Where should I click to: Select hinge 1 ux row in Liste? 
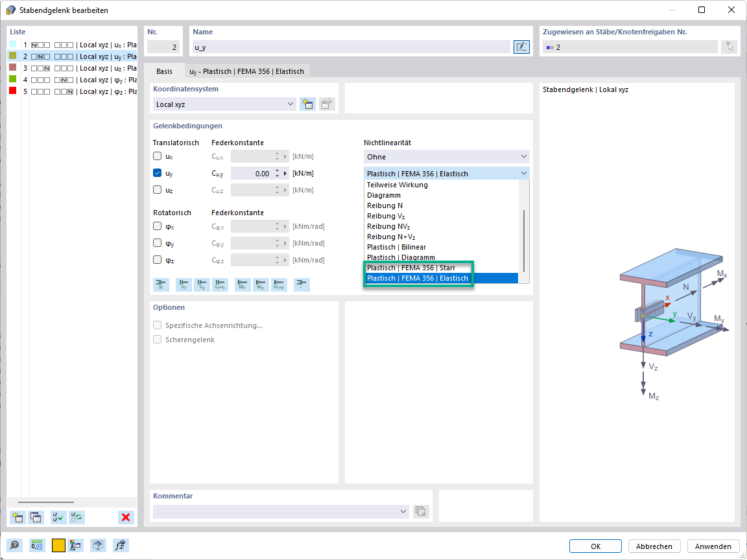point(73,45)
